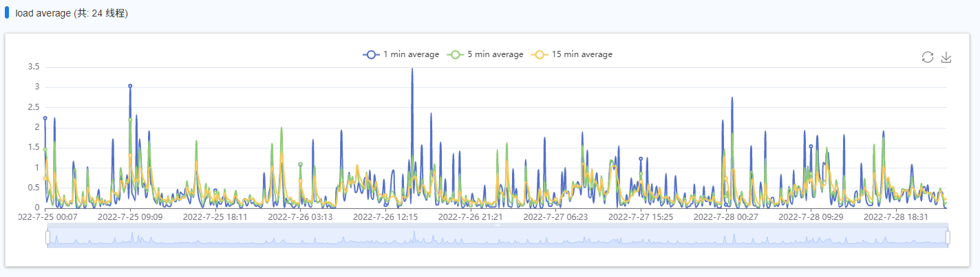980x277 pixels.
Task: Download the chart as image
Action: click(946, 57)
